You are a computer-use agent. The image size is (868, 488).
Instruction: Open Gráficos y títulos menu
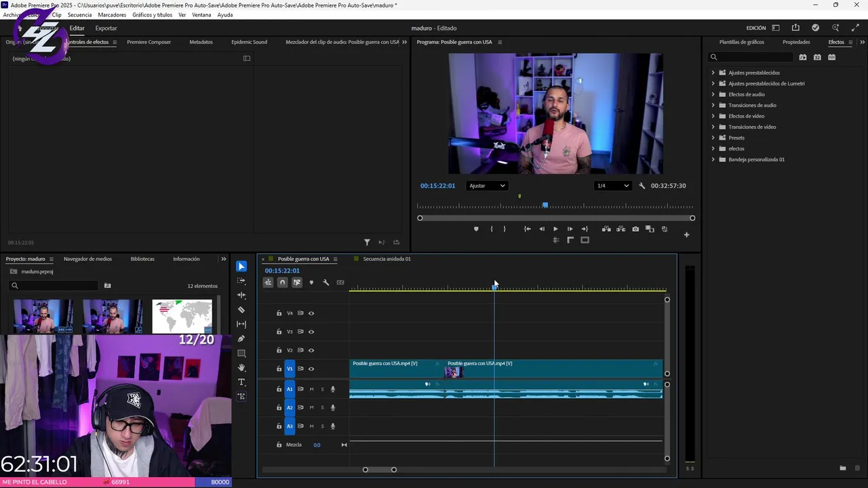point(153,15)
